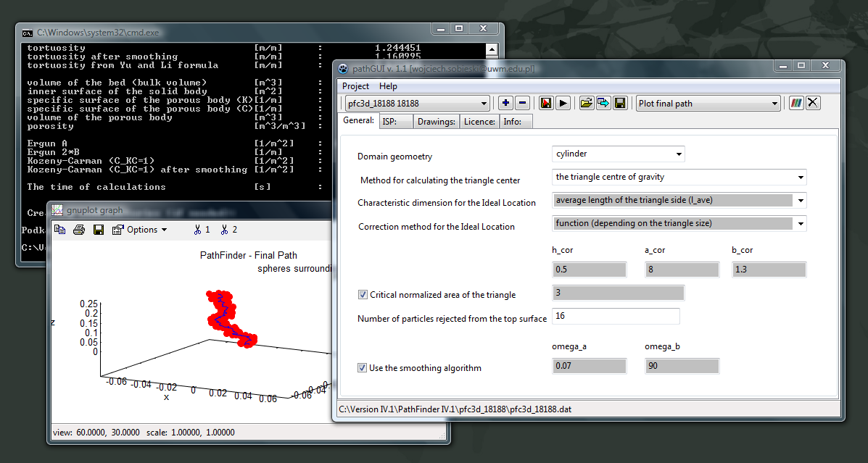The image size is (868, 463).
Task: Click the X plot-close button in pathGUI toolbar
Action: (813, 103)
